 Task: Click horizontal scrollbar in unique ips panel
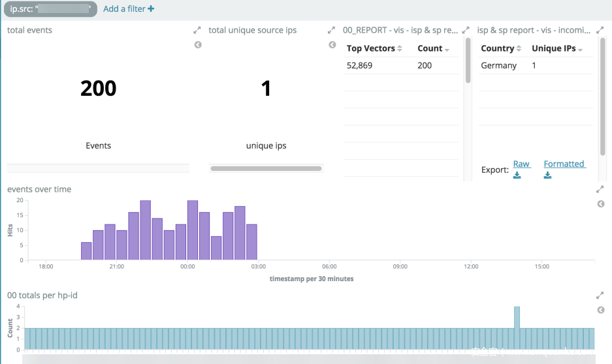click(x=266, y=168)
